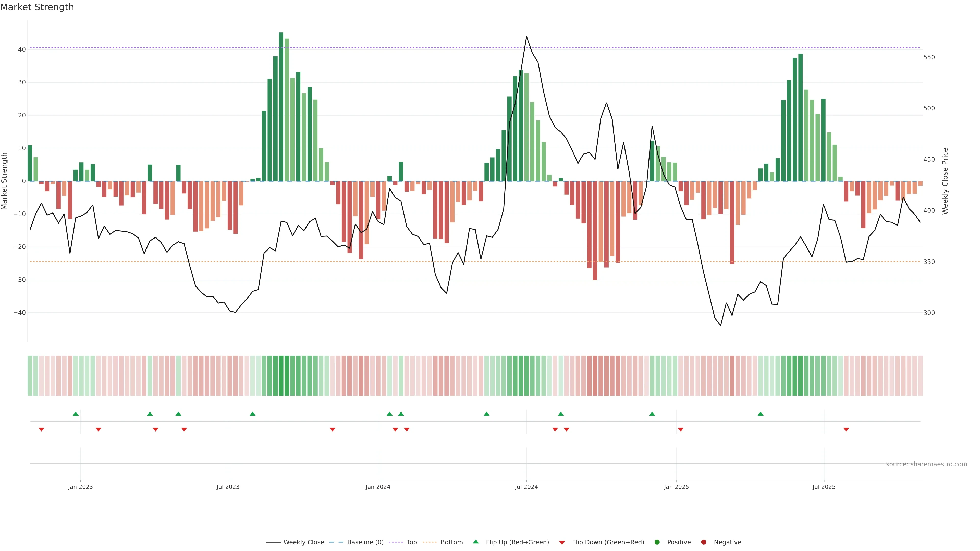980x551 pixels.
Task: Click the green Flip Up triangle legend icon
Action: (475, 542)
